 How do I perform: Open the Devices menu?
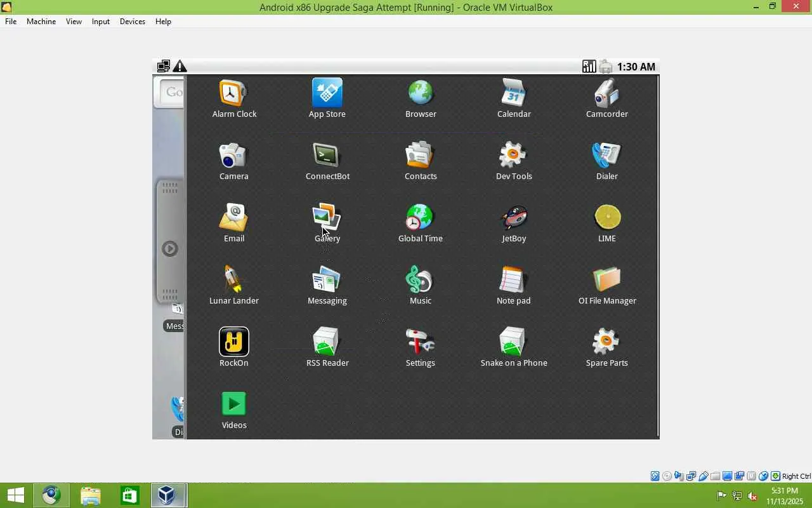(133, 21)
